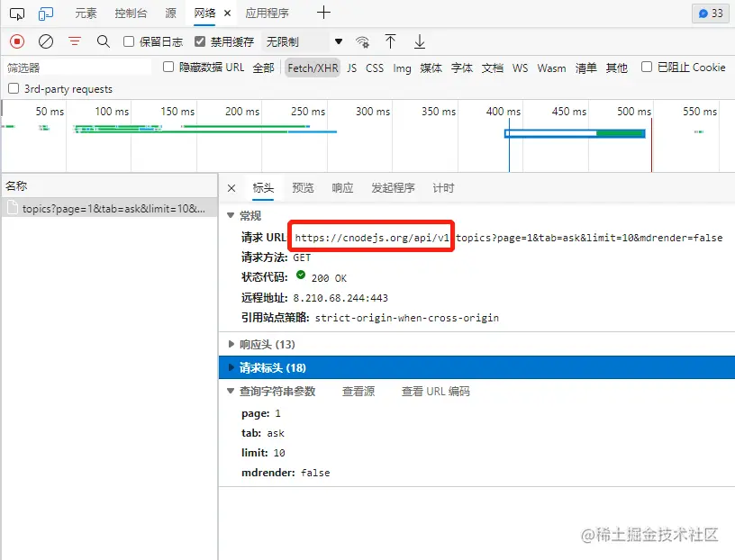Image resolution: width=735 pixels, height=560 pixels.
Task: Close the request details pane
Action: [231, 188]
